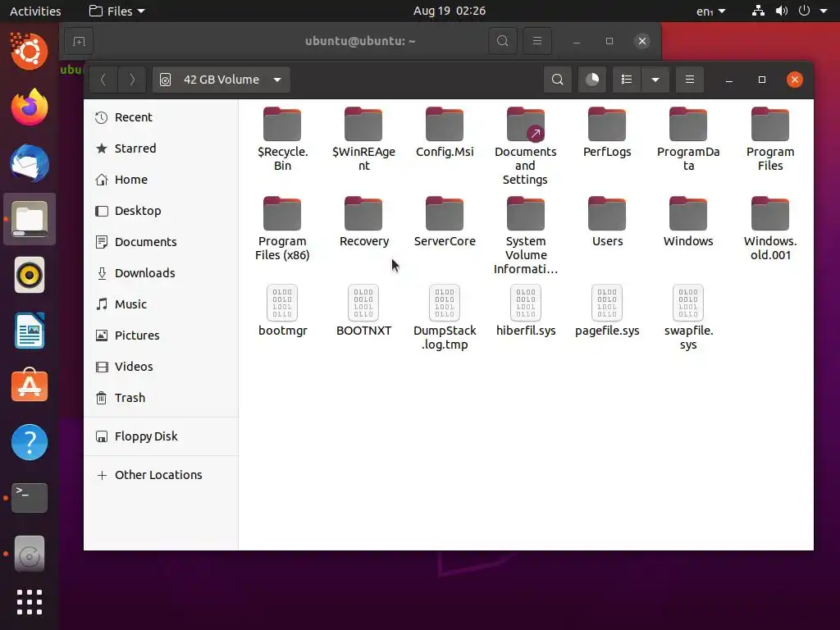Open Activities overview

tap(35, 11)
